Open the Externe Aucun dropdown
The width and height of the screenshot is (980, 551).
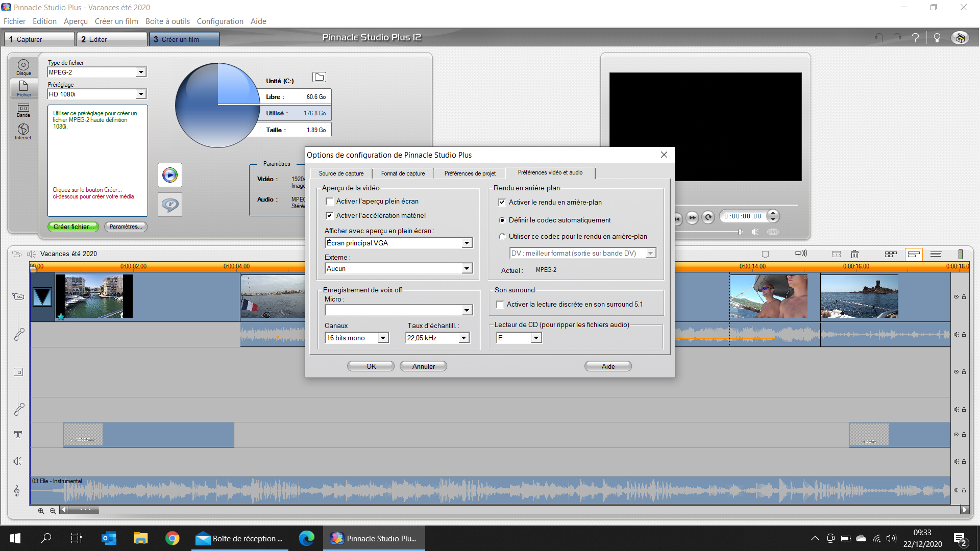467,269
